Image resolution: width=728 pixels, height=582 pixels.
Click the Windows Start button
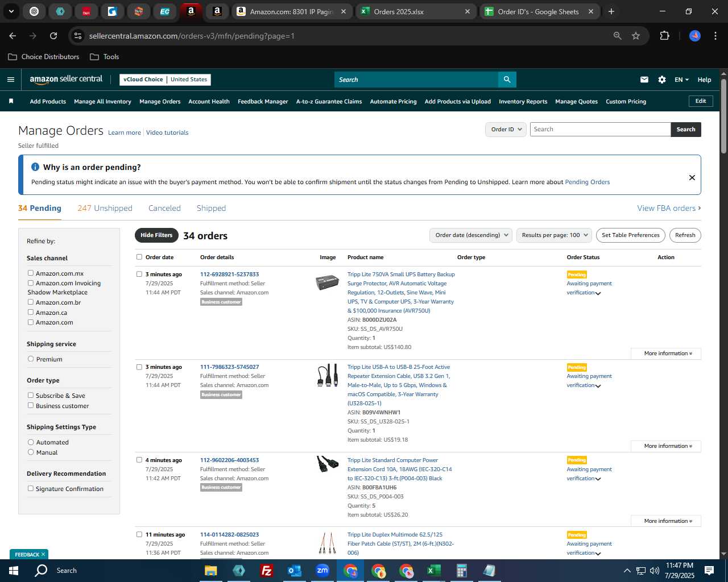click(13, 571)
